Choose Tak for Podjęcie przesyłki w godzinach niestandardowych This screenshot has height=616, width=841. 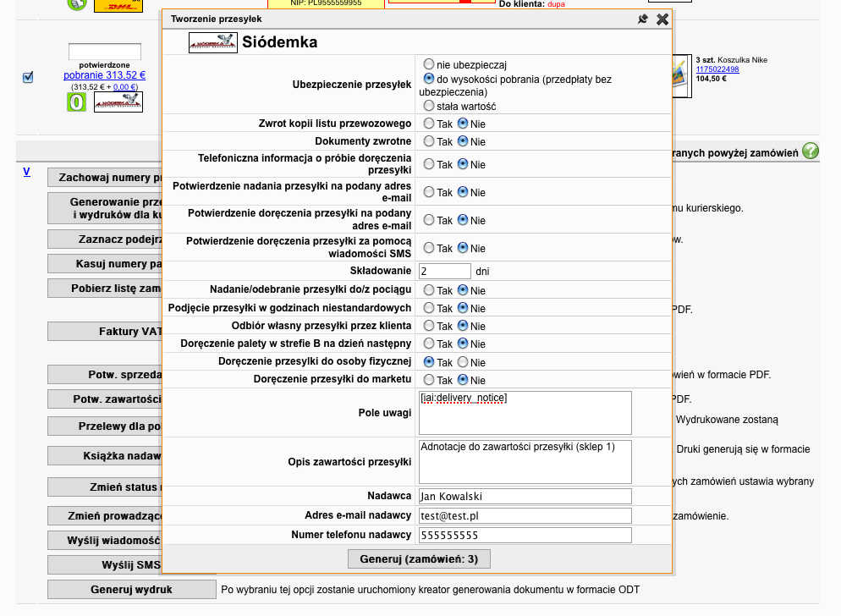pos(429,308)
